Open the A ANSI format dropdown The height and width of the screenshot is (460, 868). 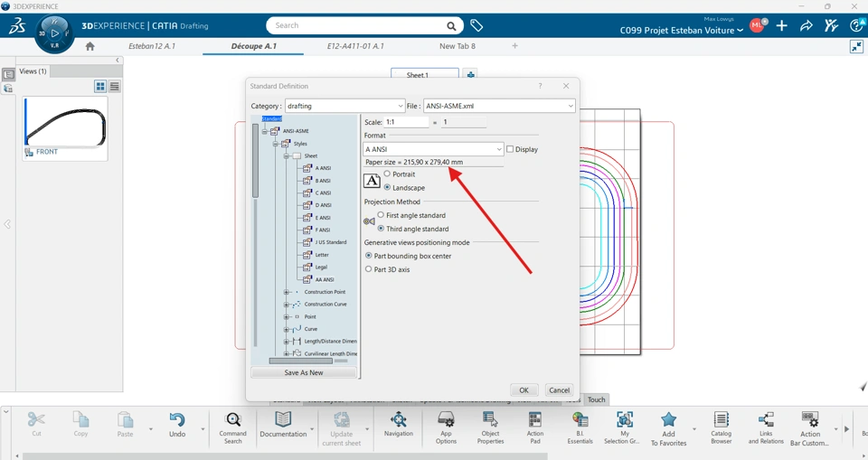click(433, 149)
